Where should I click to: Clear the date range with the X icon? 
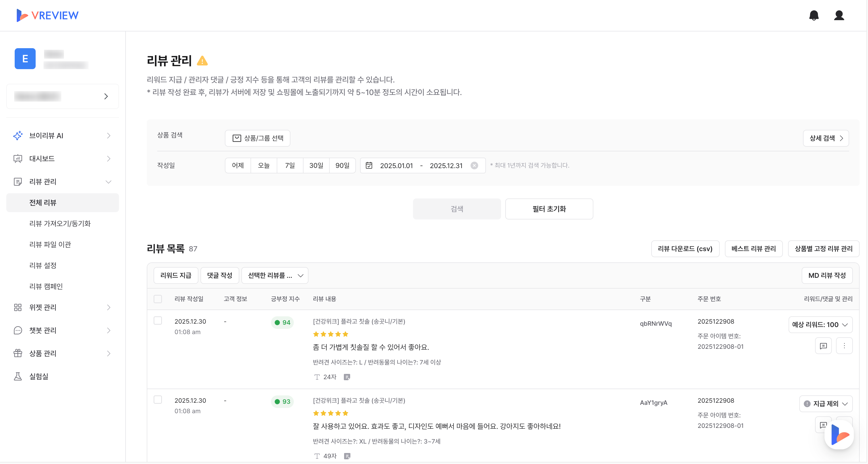point(474,166)
